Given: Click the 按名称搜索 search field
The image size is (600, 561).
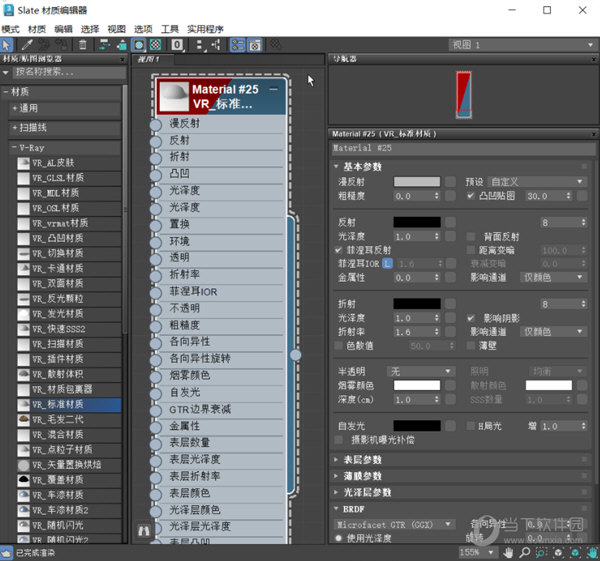Looking at the screenshot, I should (69, 72).
